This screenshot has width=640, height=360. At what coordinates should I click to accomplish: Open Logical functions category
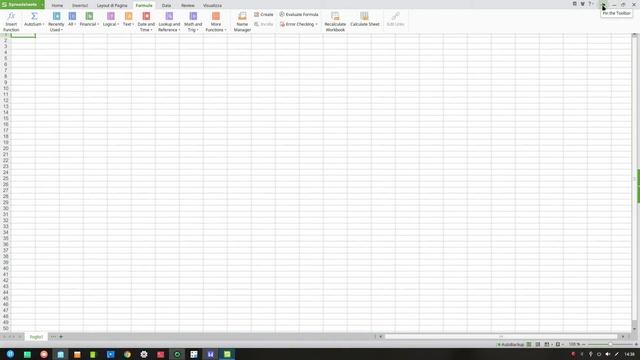(x=111, y=19)
